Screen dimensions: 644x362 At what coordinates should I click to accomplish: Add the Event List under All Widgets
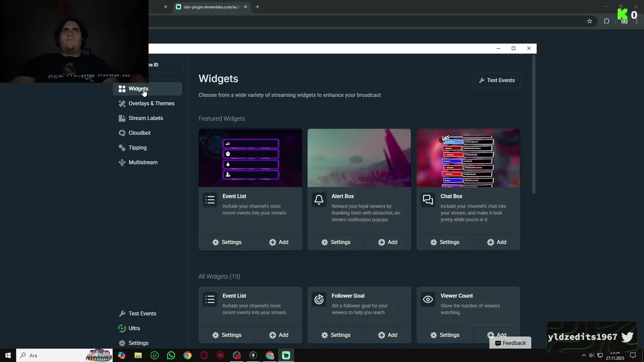(x=279, y=335)
